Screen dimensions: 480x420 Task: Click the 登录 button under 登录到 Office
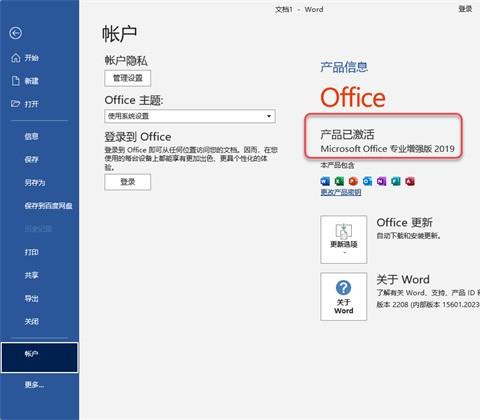pos(128,182)
